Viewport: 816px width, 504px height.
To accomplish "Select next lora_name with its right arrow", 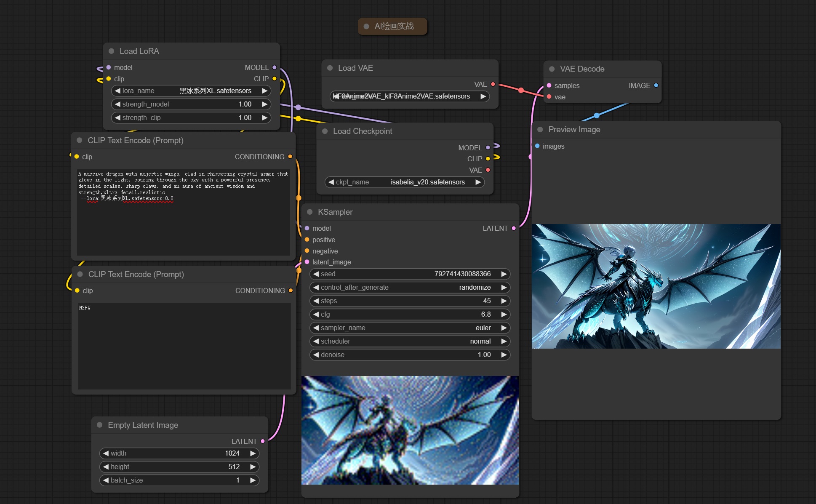I will pyautogui.click(x=264, y=91).
